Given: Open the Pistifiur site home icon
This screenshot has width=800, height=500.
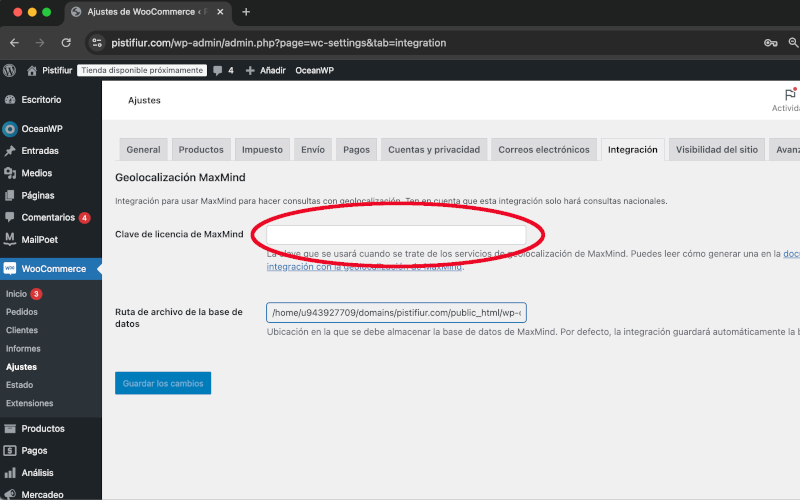Looking at the screenshot, I should (32, 70).
